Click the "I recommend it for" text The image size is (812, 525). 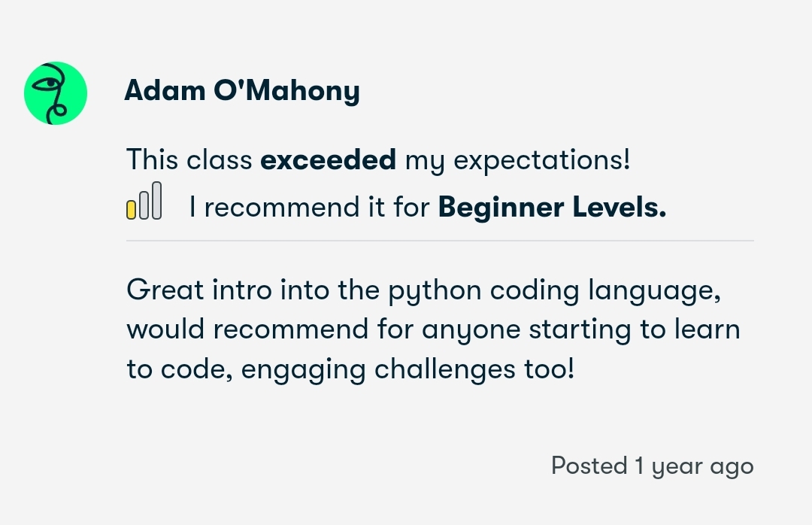[309, 207]
